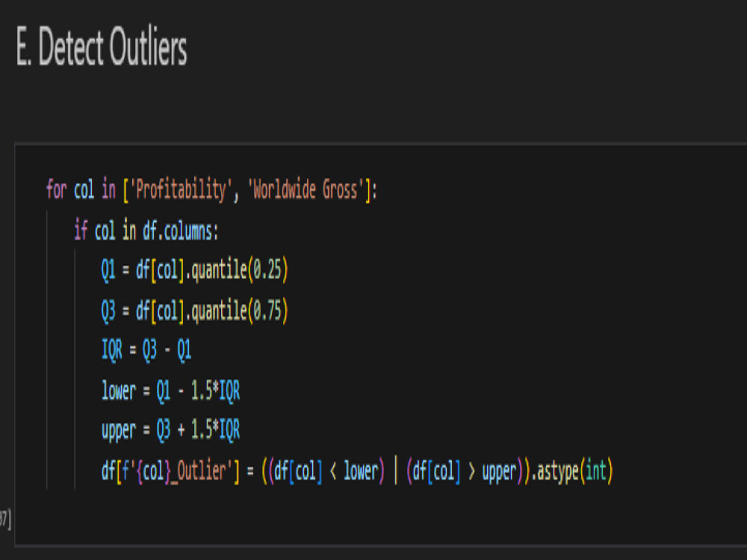
Task: Click the 'Profitability' string literal
Action: (181, 190)
